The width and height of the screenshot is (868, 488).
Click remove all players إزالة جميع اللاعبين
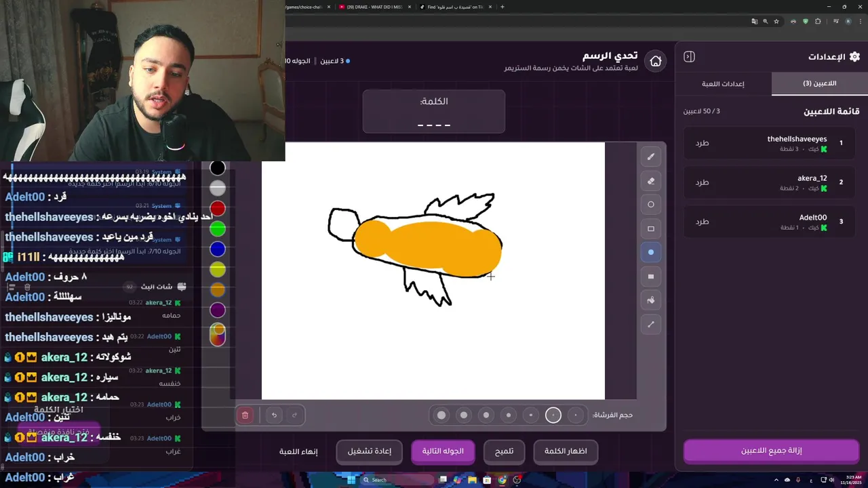[771, 451]
